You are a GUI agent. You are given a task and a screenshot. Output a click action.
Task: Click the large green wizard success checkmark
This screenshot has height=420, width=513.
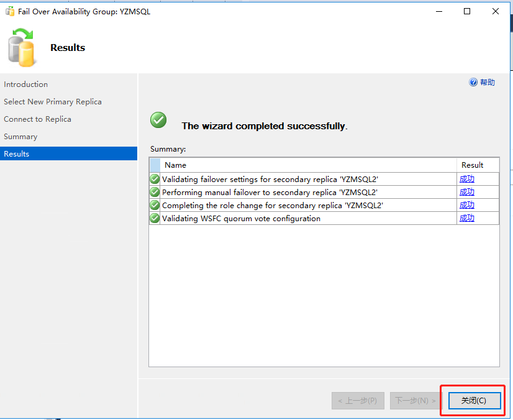pyautogui.click(x=158, y=120)
